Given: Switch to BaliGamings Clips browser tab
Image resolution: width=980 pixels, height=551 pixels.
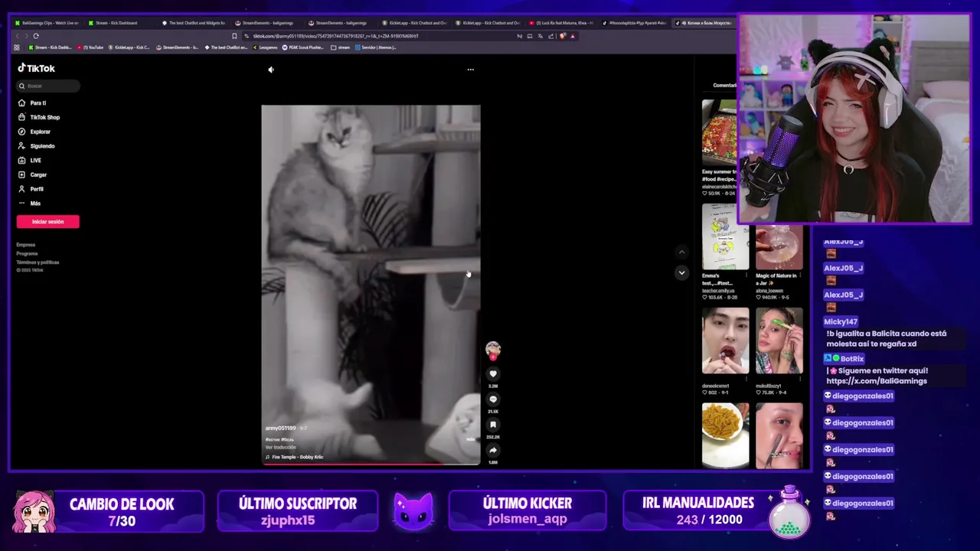Looking at the screenshot, I should point(46,23).
